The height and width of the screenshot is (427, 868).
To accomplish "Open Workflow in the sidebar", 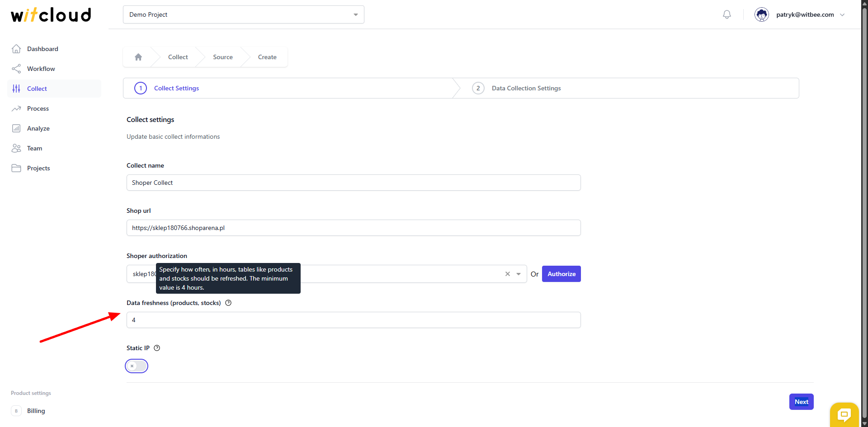I will pyautogui.click(x=54, y=69).
